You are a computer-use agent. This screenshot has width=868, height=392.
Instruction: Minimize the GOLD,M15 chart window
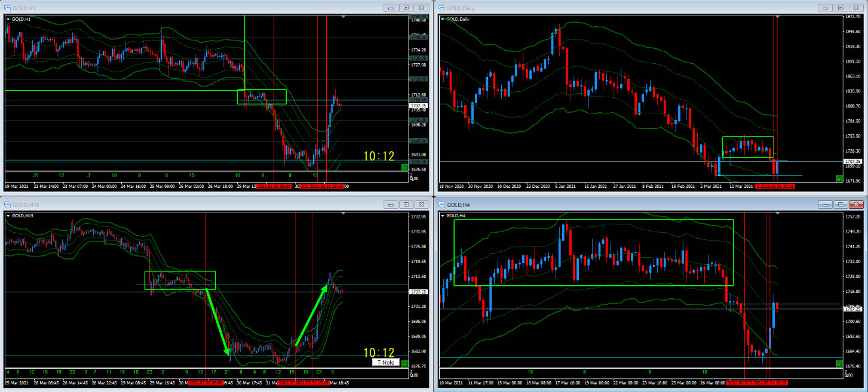(x=391, y=204)
